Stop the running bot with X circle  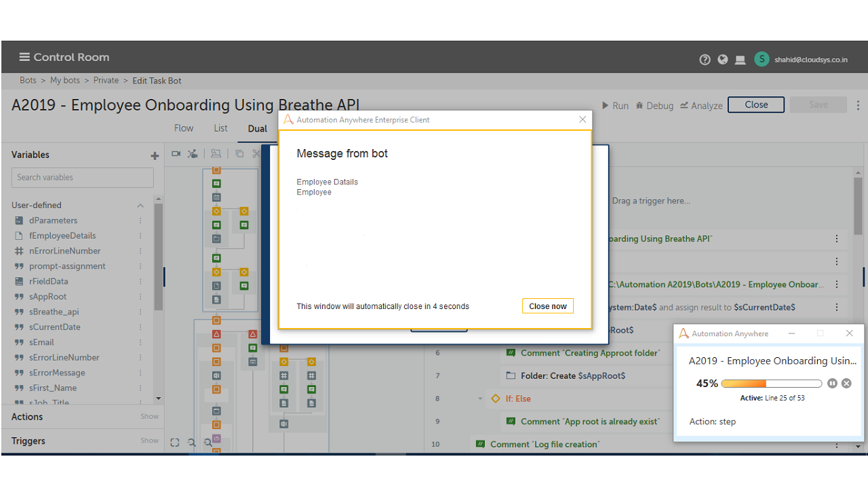pos(846,384)
